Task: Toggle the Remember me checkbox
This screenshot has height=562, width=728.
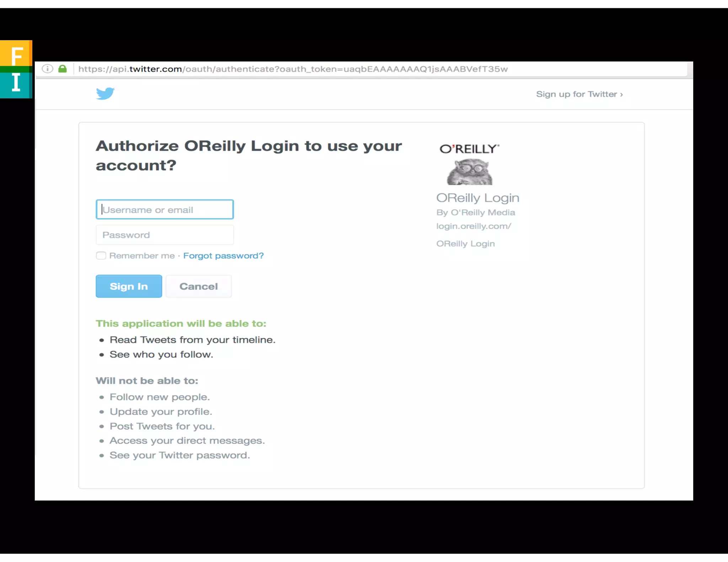Action: [x=101, y=255]
